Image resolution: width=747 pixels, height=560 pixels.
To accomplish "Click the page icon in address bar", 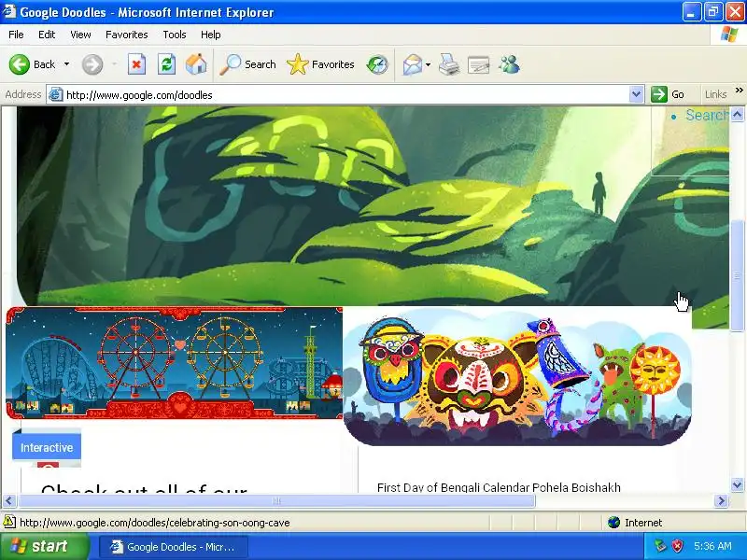I will click(x=56, y=95).
